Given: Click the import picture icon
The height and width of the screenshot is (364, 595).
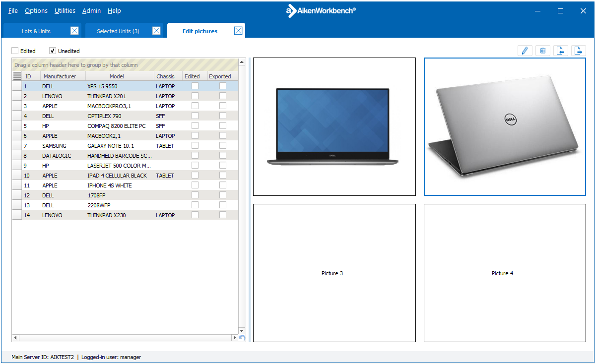Looking at the screenshot, I should tap(560, 51).
